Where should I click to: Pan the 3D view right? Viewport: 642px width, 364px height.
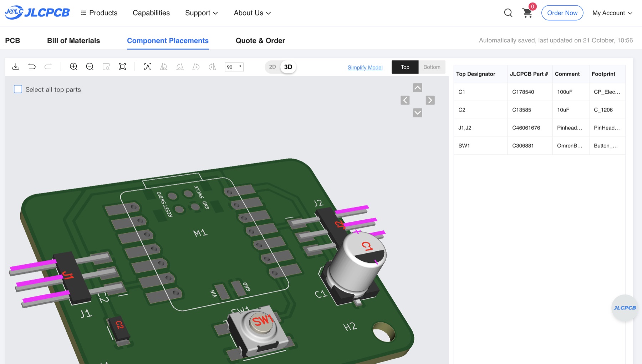click(430, 100)
